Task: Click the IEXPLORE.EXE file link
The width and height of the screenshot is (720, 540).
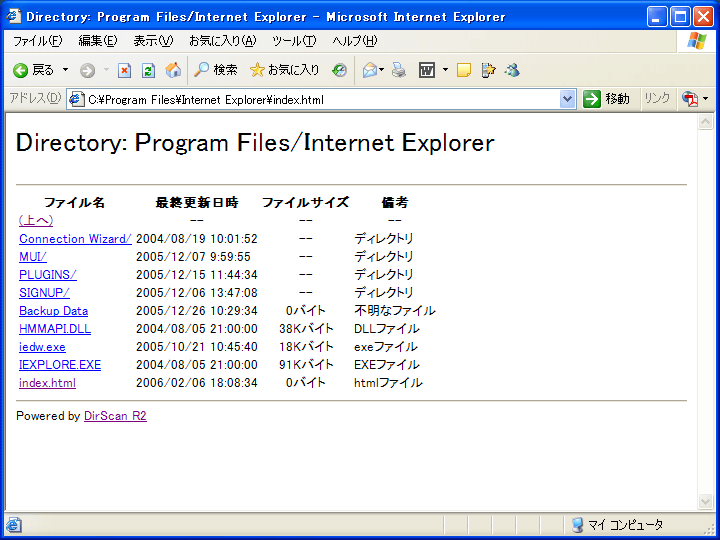Action: (60, 365)
